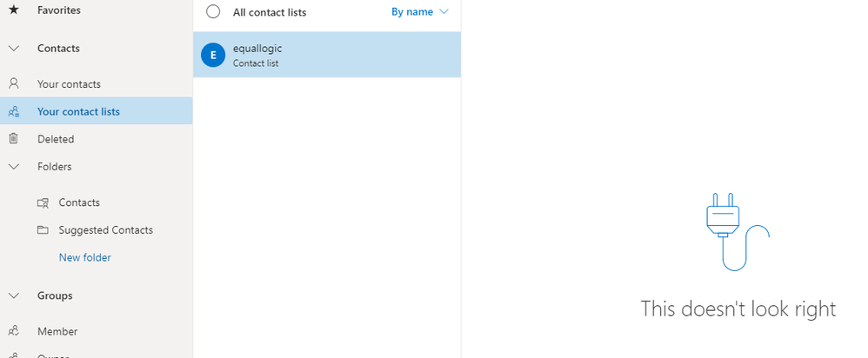Image resolution: width=868 pixels, height=358 pixels.
Task: Collapse the Groups section chevron
Action: [x=14, y=295]
